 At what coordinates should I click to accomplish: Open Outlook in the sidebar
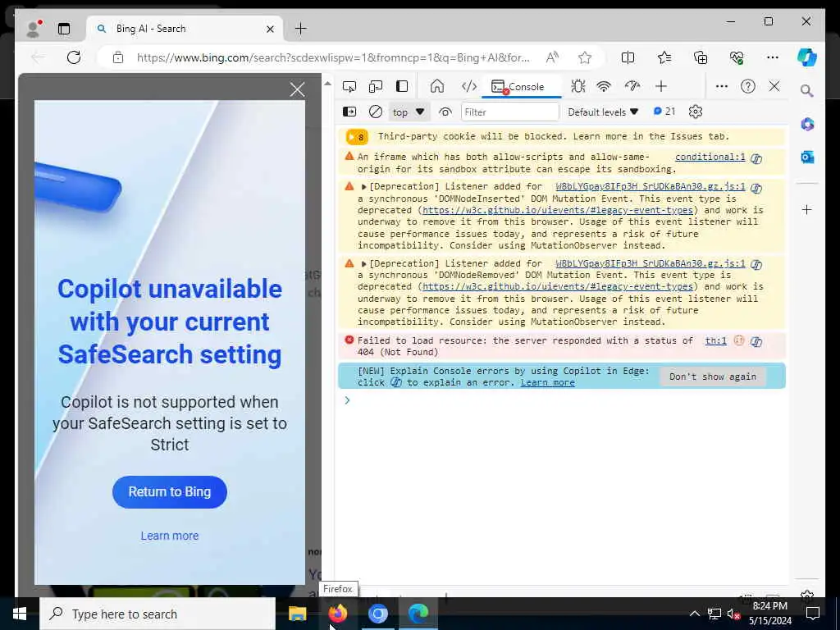(x=807, y=157)
